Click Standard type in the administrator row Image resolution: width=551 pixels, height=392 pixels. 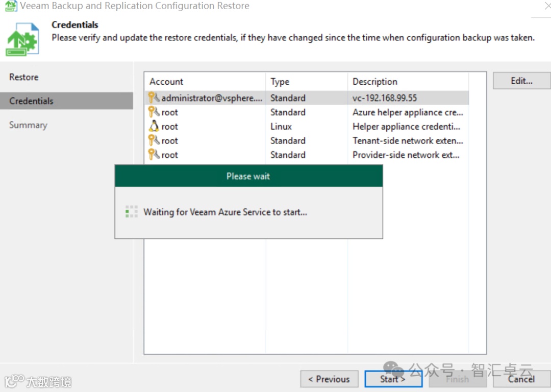[288, 97]
